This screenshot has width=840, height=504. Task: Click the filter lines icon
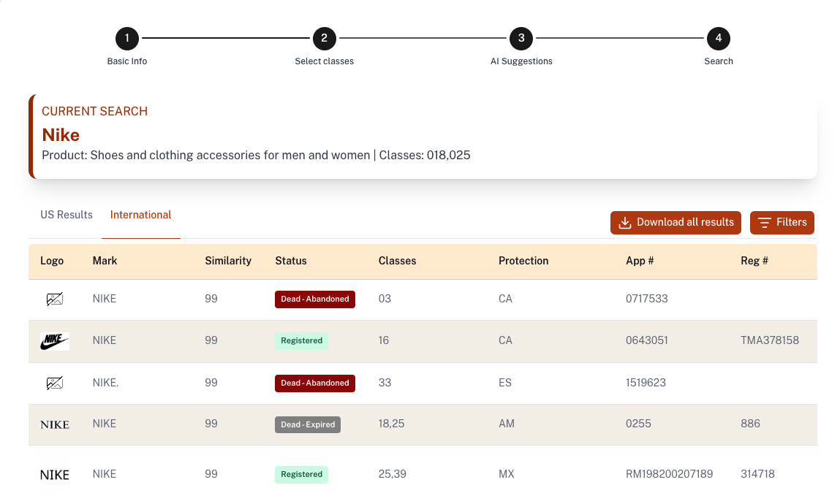point(765,223)
